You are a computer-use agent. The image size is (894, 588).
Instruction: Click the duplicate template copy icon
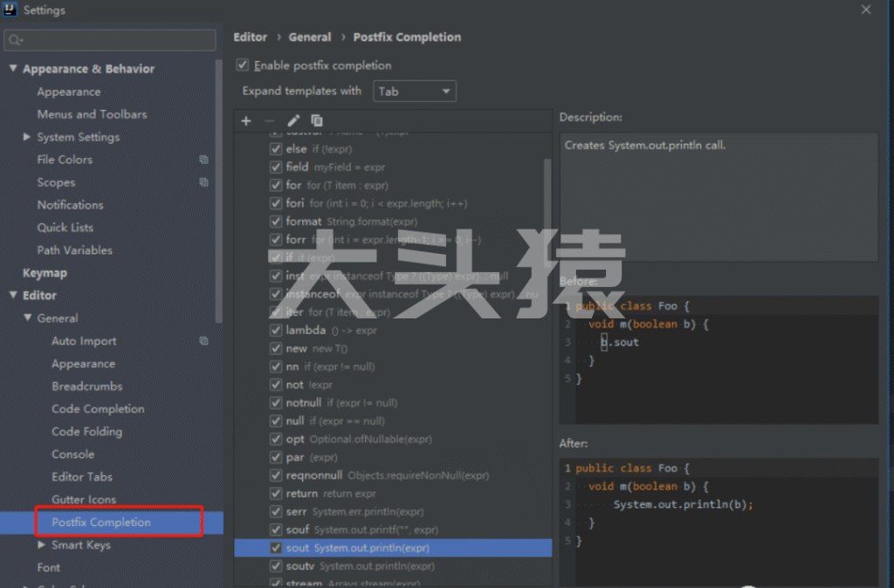click(x=317, y=121)
